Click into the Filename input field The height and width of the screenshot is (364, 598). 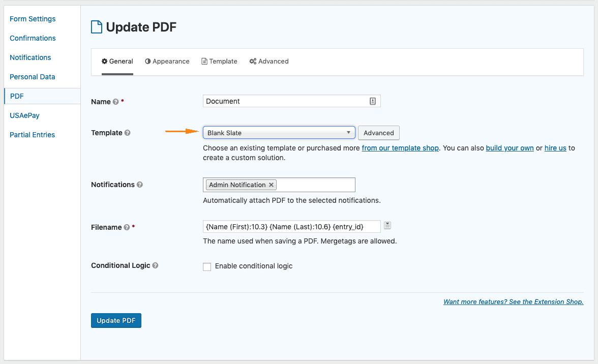(x=292, y=227)
